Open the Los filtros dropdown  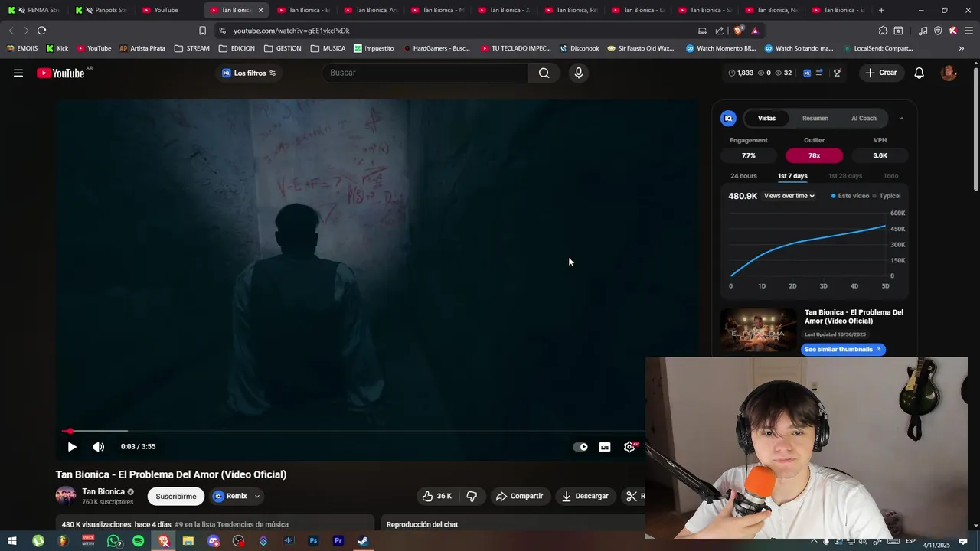point(249,73)
